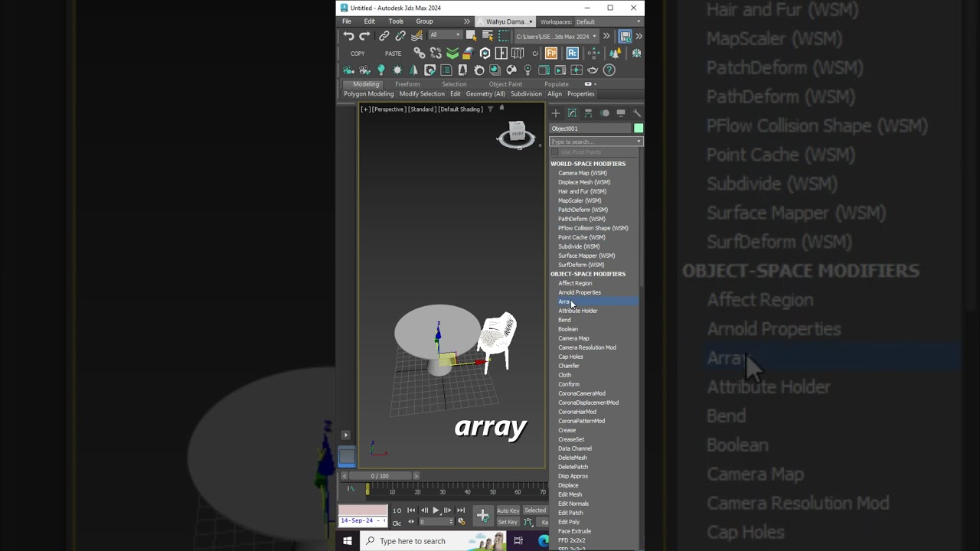The height and width of the screenshot is (551, 980).
Task: Click the sun light icon
Action: 397,70
